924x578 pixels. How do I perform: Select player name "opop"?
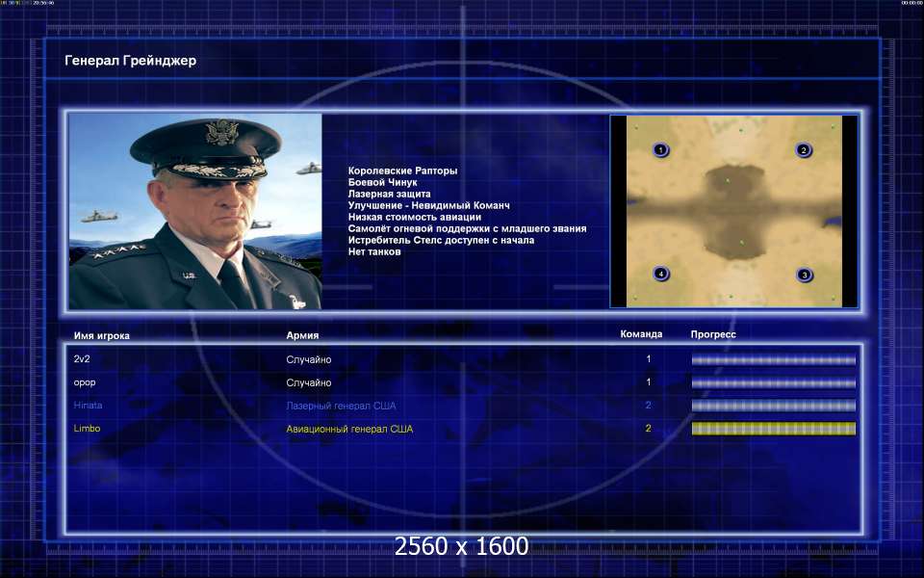point(85,382)
